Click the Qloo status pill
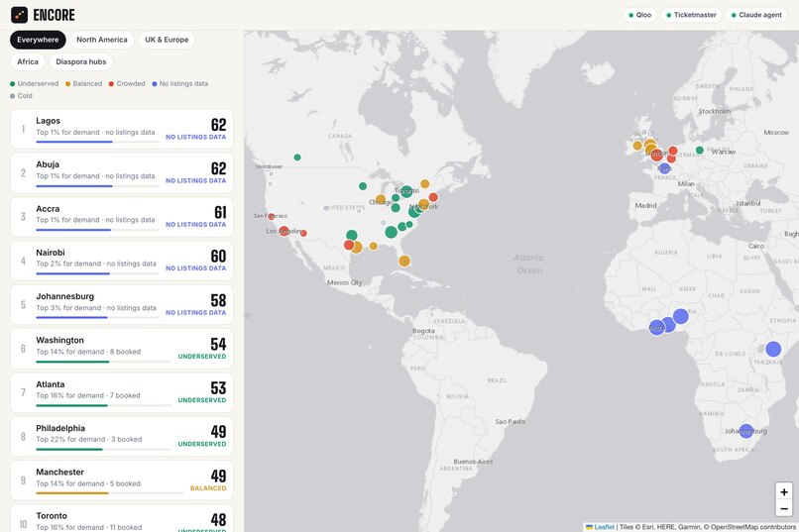This screenshot has width=799, height=532. click(640, 15)
